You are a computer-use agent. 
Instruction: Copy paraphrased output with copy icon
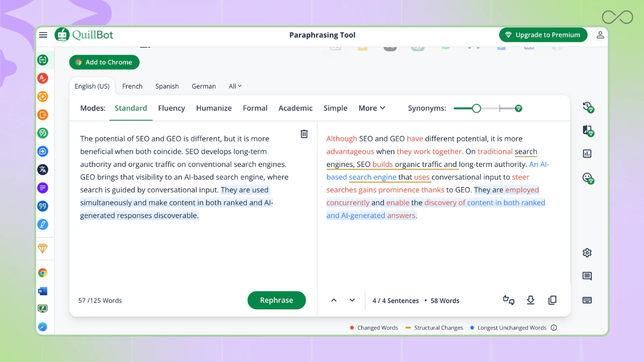552,300
